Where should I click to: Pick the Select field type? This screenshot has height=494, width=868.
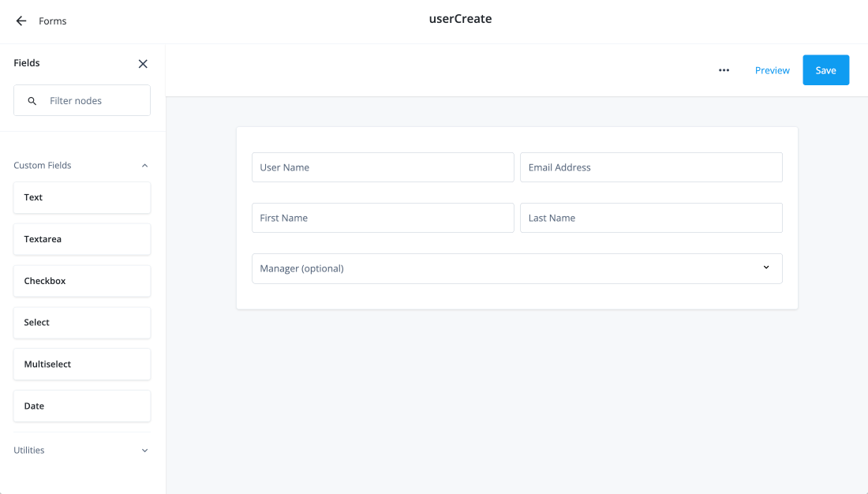click(81, 323)
